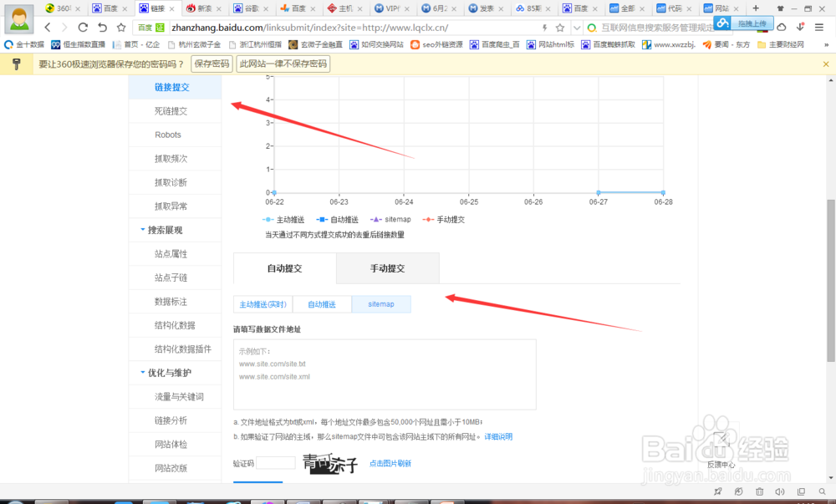Select the 主动推送(实时) sub-tab
The height and width of the screenshot is (504, 836).
[x=263, y=304]
